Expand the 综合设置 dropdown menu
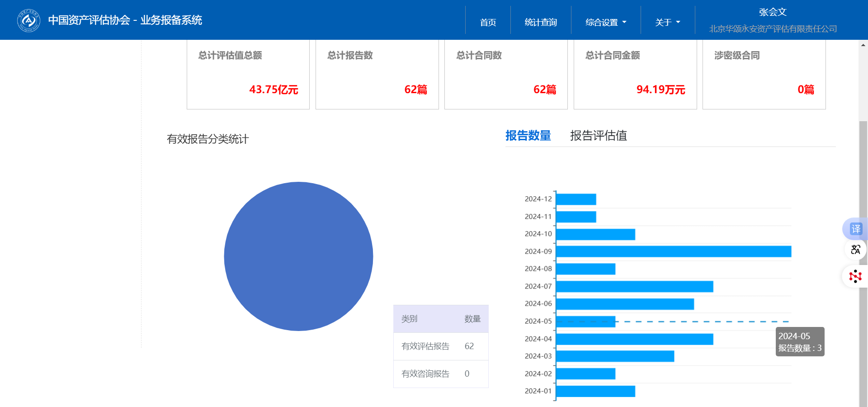The image size is (868, 407). (x=605, y=22)
